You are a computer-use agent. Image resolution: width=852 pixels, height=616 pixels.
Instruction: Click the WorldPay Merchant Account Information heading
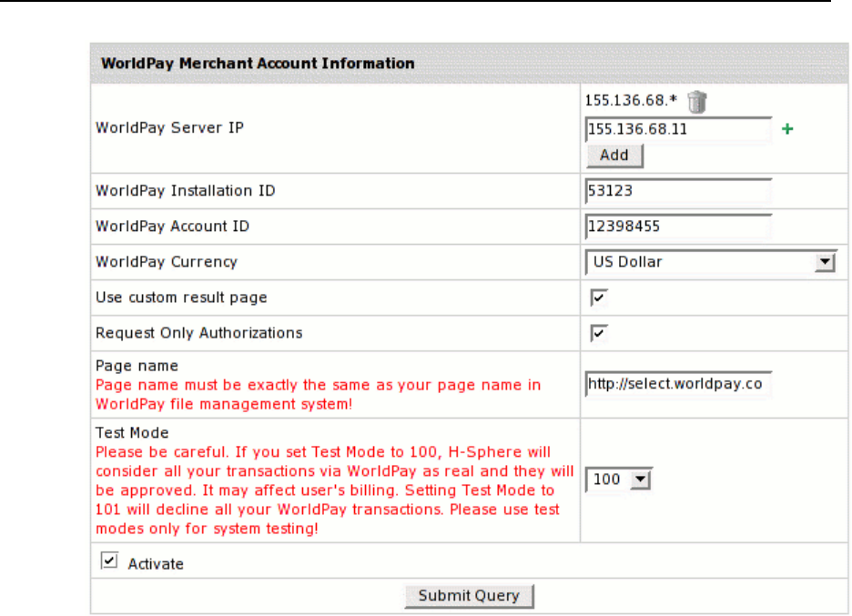258,64
